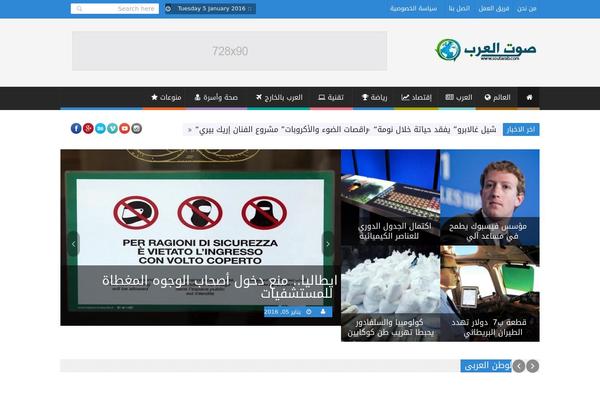Open the YouTube social icon
This screenshot has height=400, width=600.
[124, 128]
